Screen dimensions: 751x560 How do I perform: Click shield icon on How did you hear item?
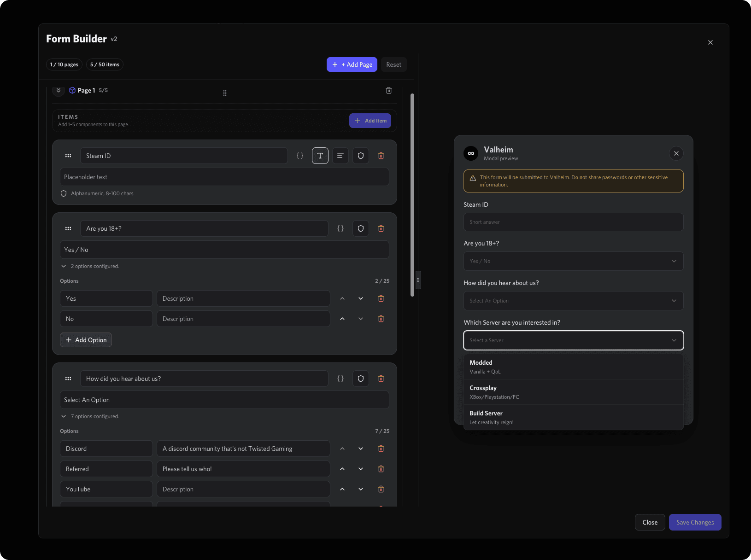(361, 379)
